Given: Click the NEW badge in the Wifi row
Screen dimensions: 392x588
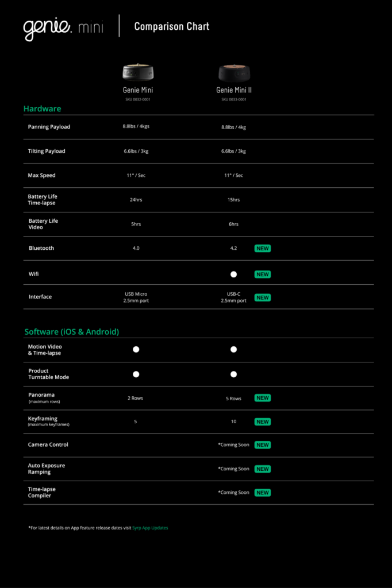Looking at the screenshot, I should pyautogui.click(x=263, y=274).
